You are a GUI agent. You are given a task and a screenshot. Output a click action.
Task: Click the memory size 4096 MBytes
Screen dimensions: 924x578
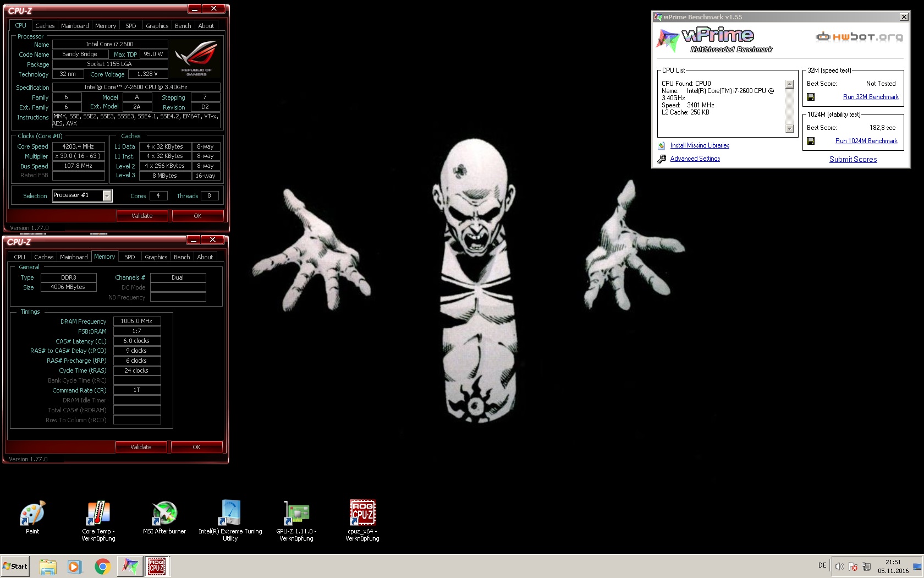(x=68, y=287)
